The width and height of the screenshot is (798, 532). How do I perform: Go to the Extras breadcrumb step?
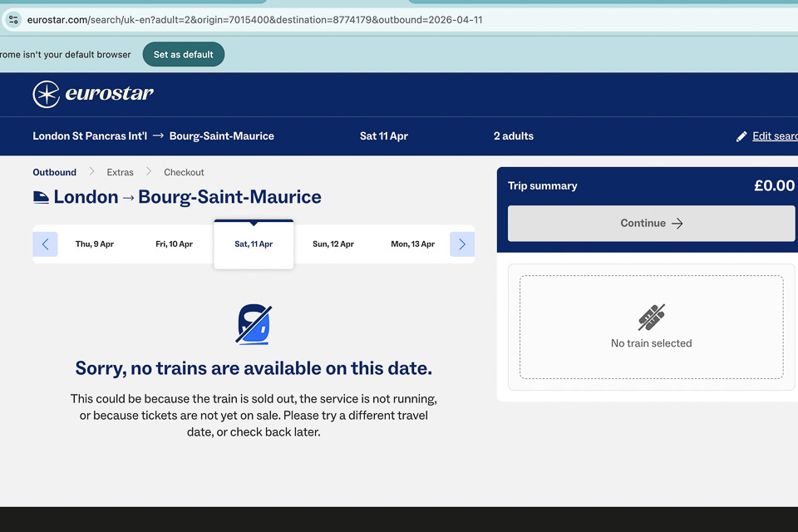point(120,172)
